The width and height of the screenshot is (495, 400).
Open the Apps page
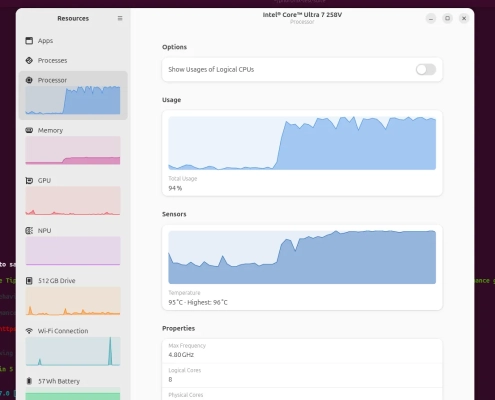tap(73, 41)
